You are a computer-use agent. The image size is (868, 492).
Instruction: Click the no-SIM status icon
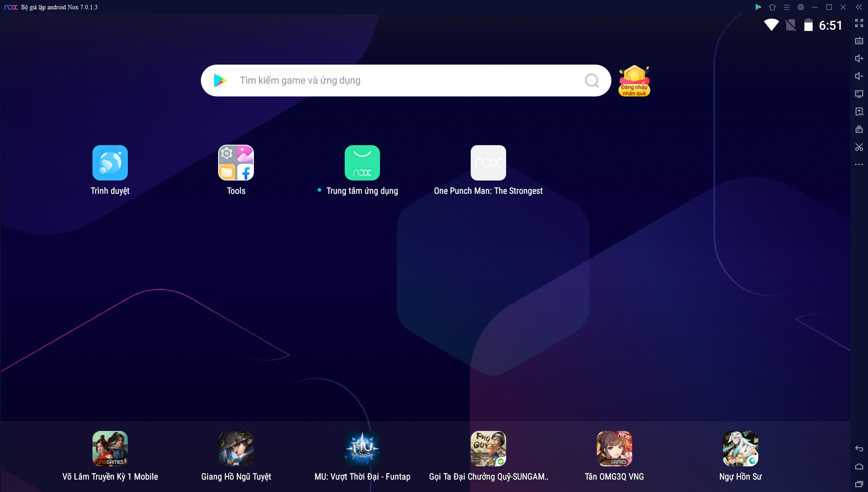click(791, 25)
